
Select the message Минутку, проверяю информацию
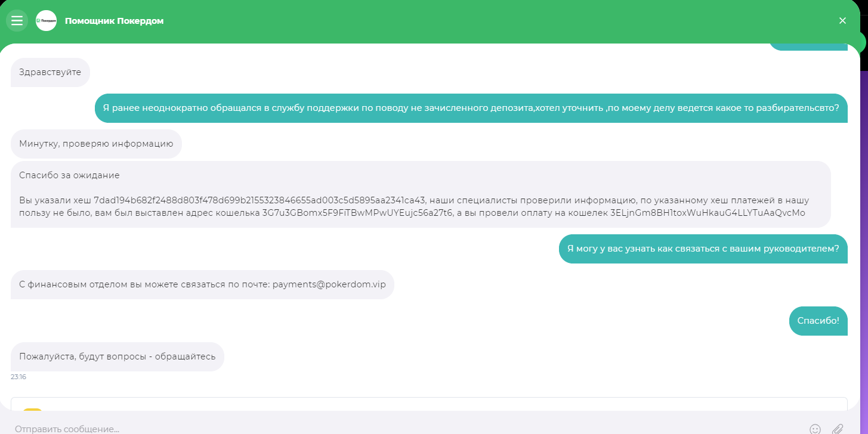96,144
